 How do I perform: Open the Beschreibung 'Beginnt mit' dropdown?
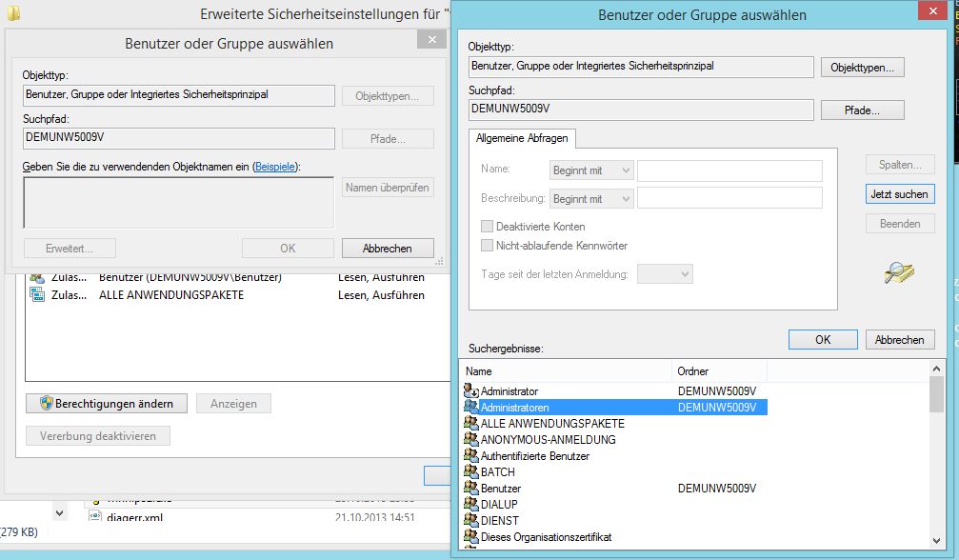591,199
